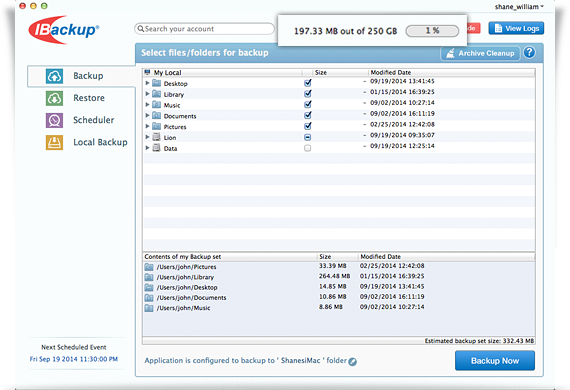Click the 264.48 MB size value
This screenshot has width=570, height=390.
[334, 276]
